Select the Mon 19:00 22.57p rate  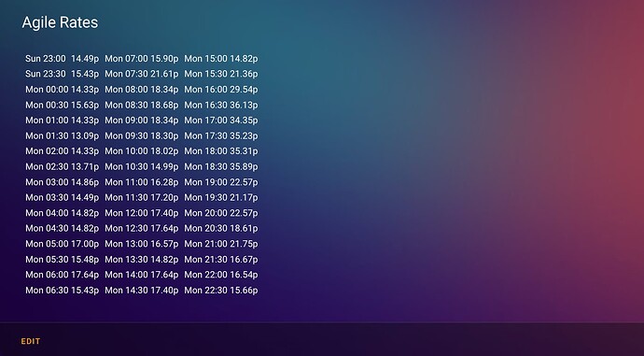coord(221,182)
